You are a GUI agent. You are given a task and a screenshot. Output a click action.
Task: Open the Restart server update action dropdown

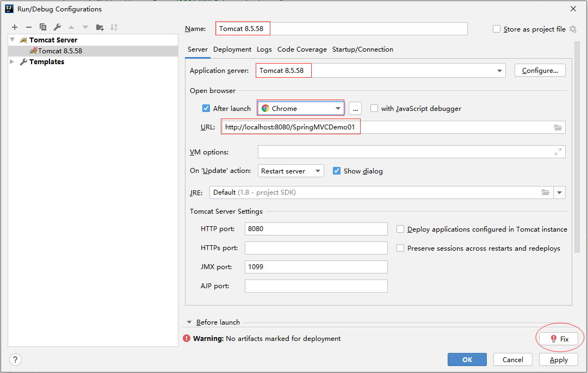pos(290,171)
